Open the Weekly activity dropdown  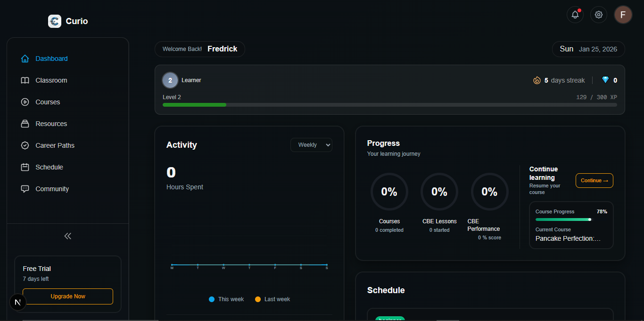[311, 145]
